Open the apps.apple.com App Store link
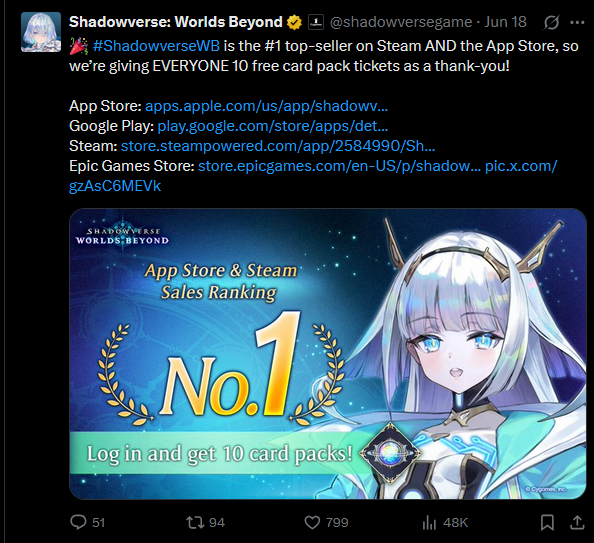The height and width of the screenshot is (543, 594). pos(266,106)
